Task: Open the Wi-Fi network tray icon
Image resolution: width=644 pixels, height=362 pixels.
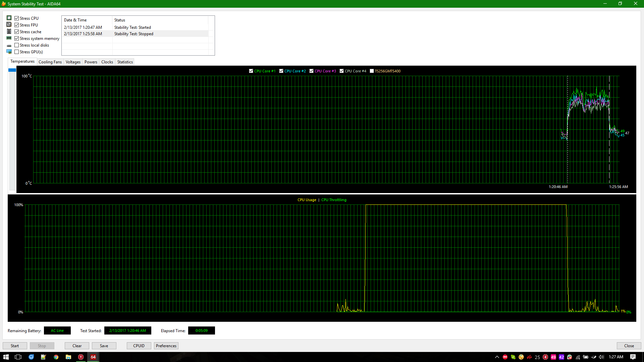Action: (578, 357)
